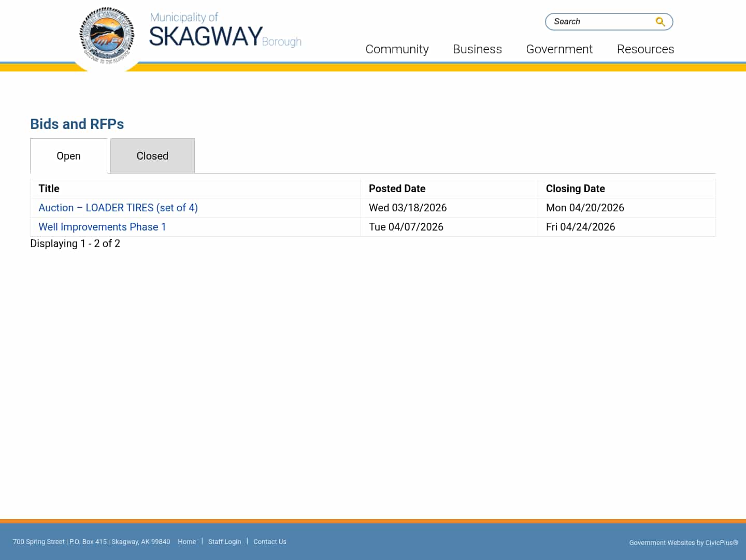The image size is (746, 560).
Task: Sort by the Posted Date column
Action: pyautogui.click(x=397, y=189)
